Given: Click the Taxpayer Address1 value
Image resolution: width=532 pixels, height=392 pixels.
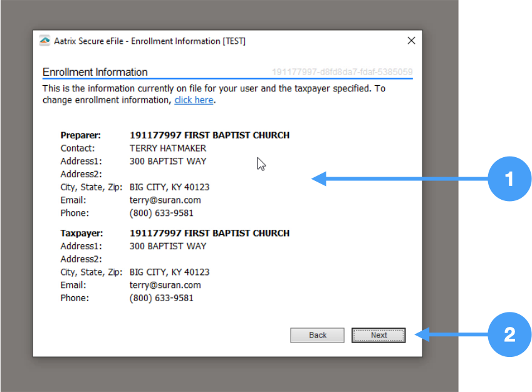Looking at the screenshot, I should [167, 246].
